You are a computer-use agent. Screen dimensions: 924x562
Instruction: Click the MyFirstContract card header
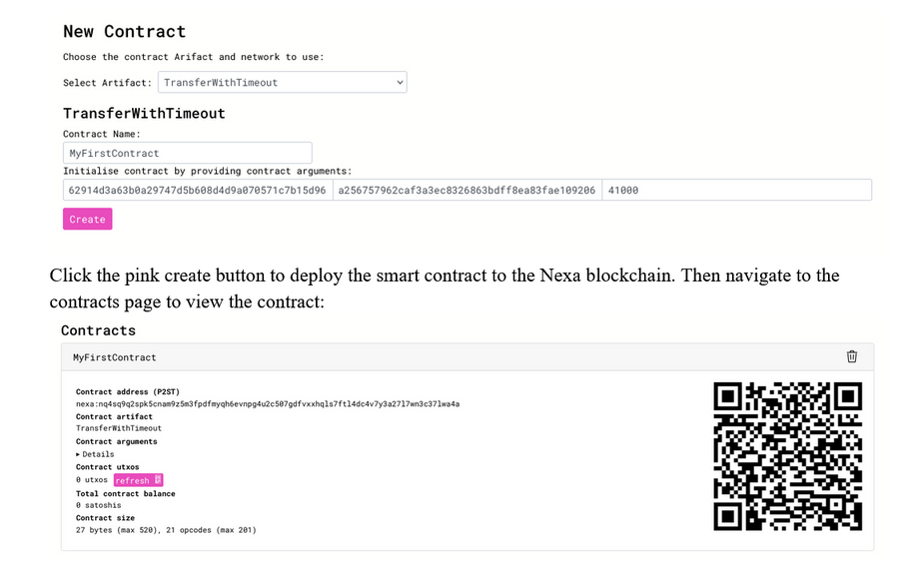pos(115,357)
